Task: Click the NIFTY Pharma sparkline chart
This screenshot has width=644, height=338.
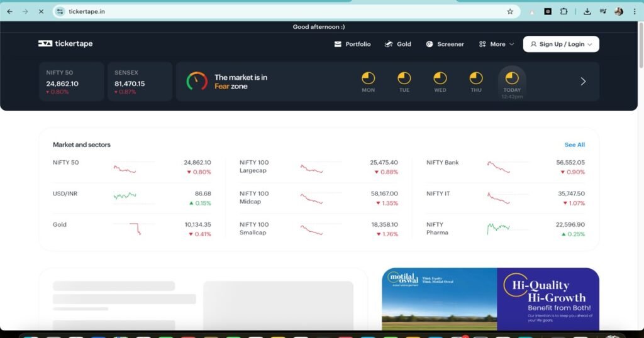Action: coord(498,229)
